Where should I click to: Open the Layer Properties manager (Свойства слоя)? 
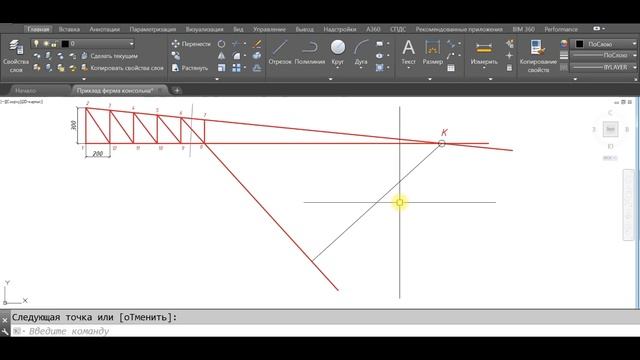click(x=16, y=56)
